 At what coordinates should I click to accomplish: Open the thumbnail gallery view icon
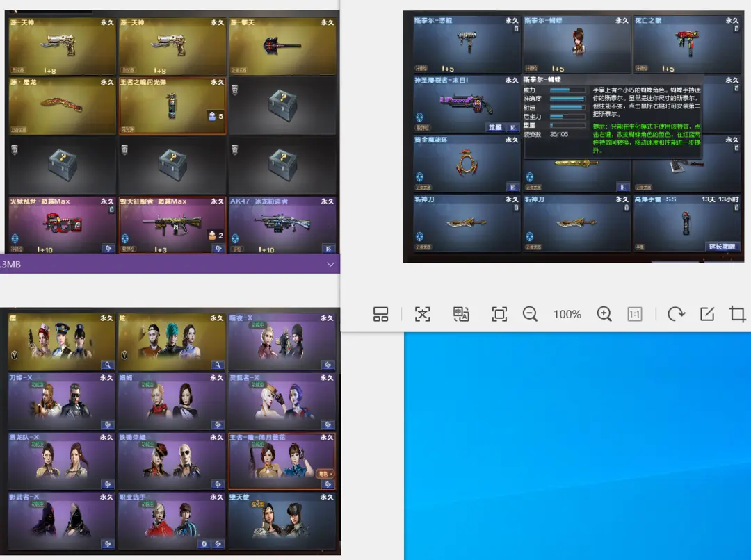coord(380,314)
